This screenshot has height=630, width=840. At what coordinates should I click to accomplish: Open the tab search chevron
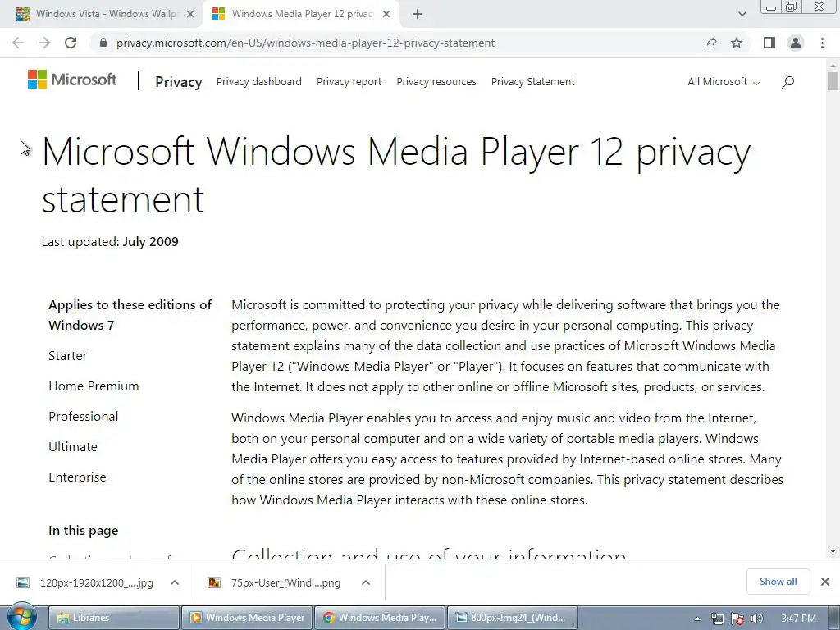click(742, 14)
